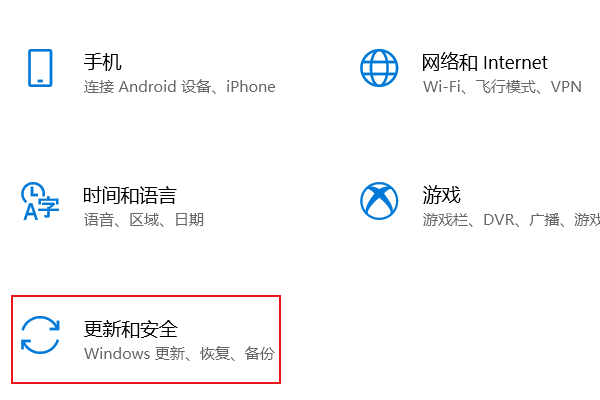This screenshot has height=400, width=600.
Task: Click the VPN text under network settings
Action: (566, 87)
